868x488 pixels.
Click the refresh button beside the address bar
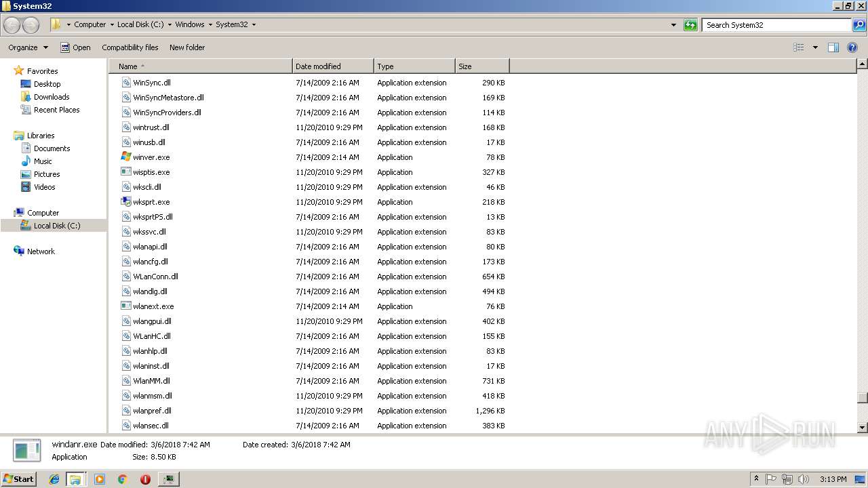tap(690, 25)
